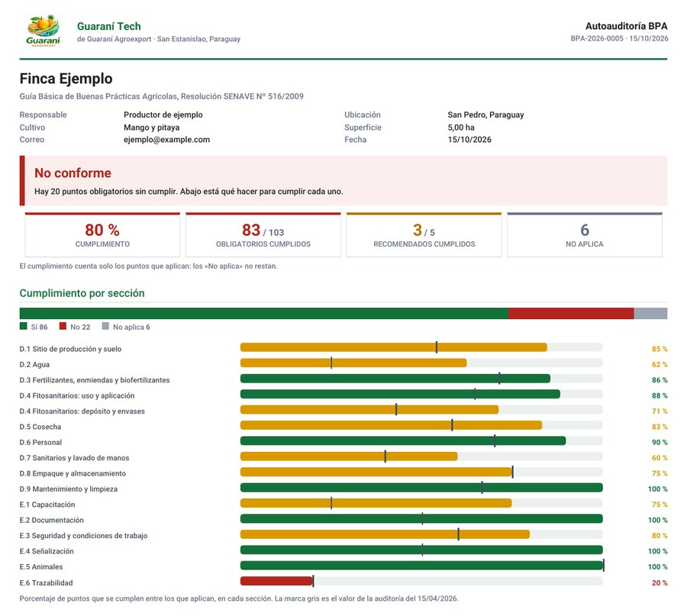The image size is (687, 616).
Task: Click the gray "No aplica 6" legend swatch
Action: tap(105, 327)
